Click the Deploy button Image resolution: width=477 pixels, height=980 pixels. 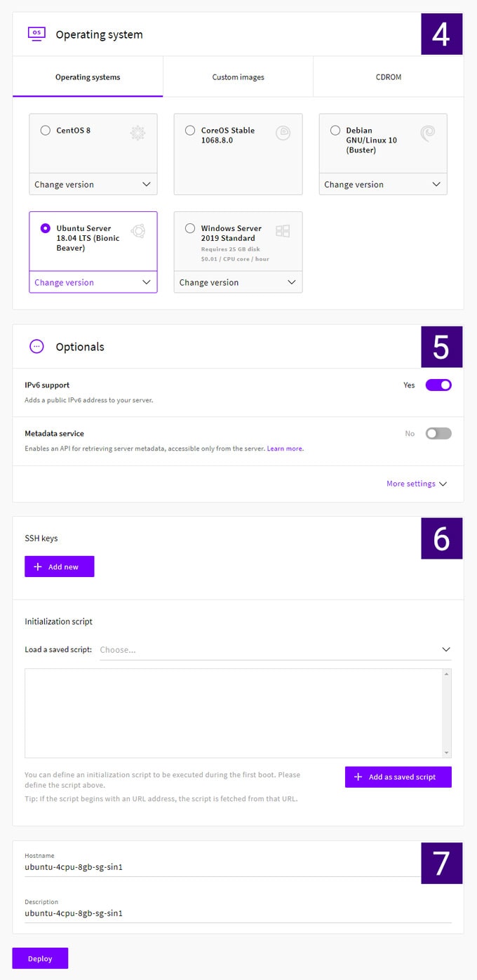click(x=40, y=958)
